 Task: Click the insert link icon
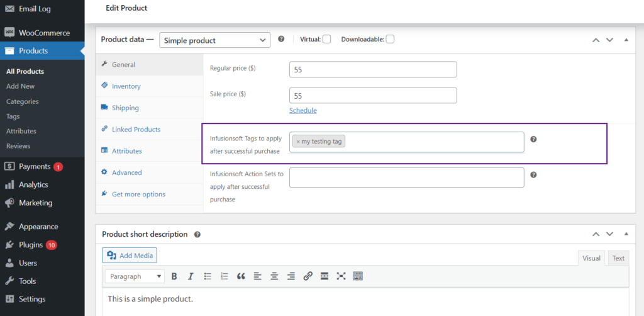308,276
